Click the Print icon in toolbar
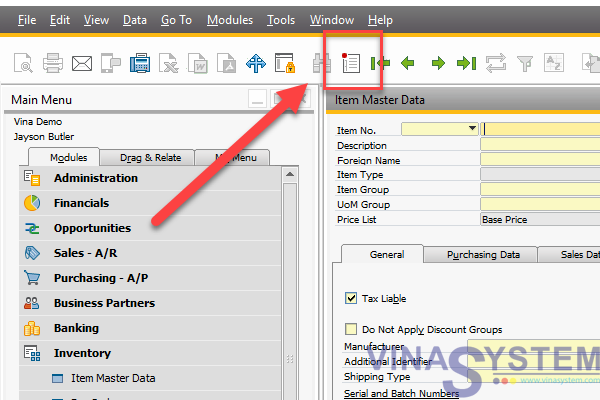Image resolution: width=600 pixels, height=400 pixels. 53,64
